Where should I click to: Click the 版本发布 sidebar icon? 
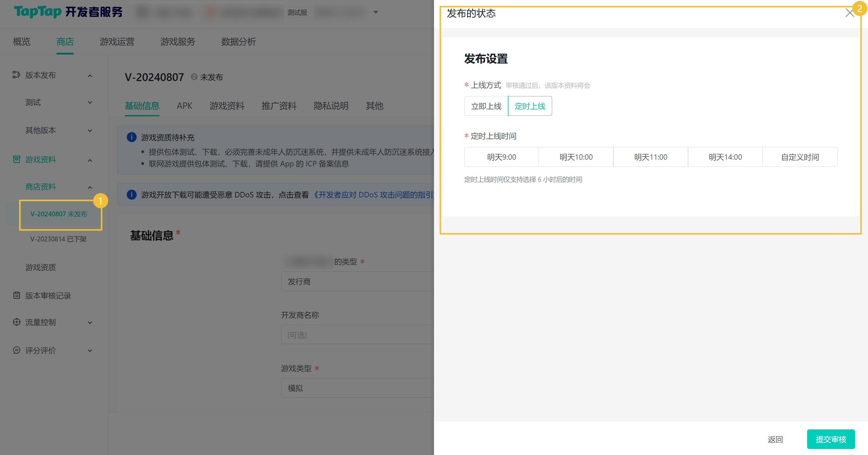[16, 74]
